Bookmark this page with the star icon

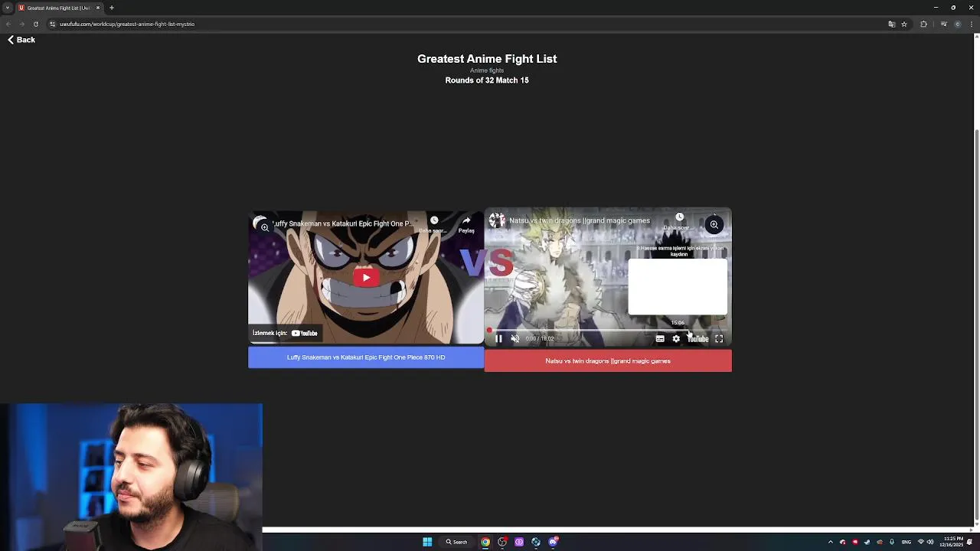pyautogui.click(x=904, y=24)
